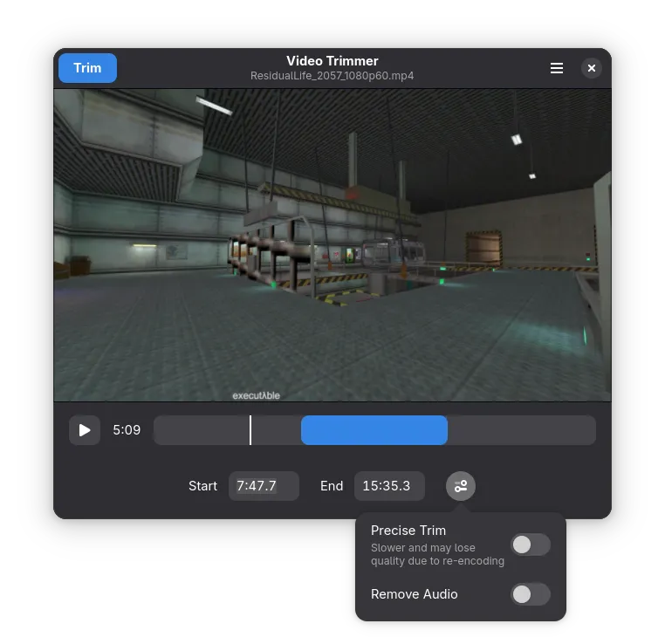Click the white playhead marker on timeline
This screenshot has height=644, width=665.
pos(250,430)
